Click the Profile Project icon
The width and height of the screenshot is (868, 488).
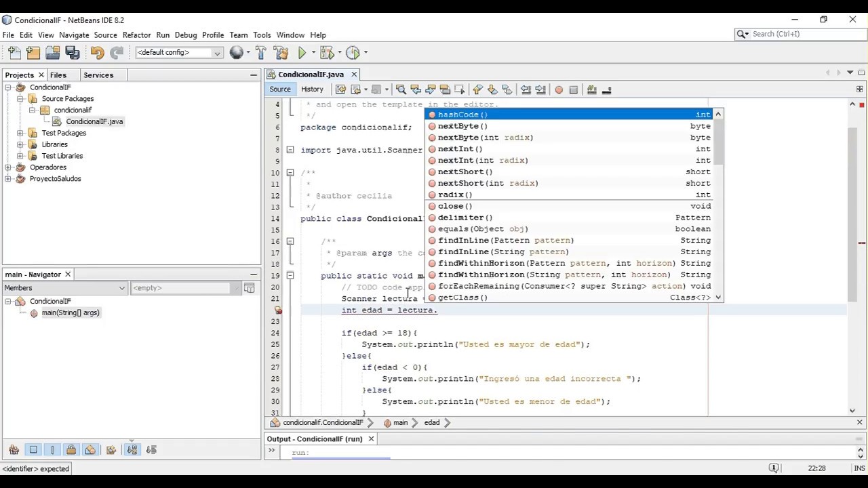352,53
